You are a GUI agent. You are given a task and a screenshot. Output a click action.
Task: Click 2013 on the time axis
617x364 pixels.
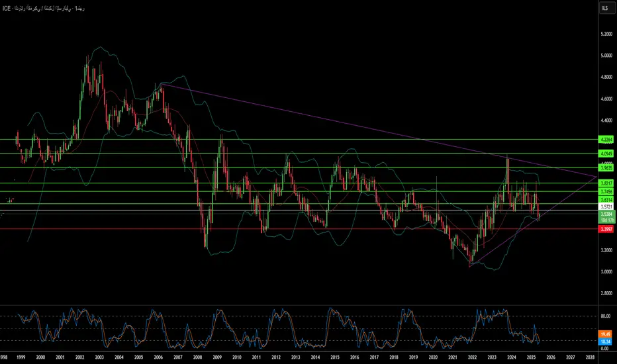pos(295,357)
